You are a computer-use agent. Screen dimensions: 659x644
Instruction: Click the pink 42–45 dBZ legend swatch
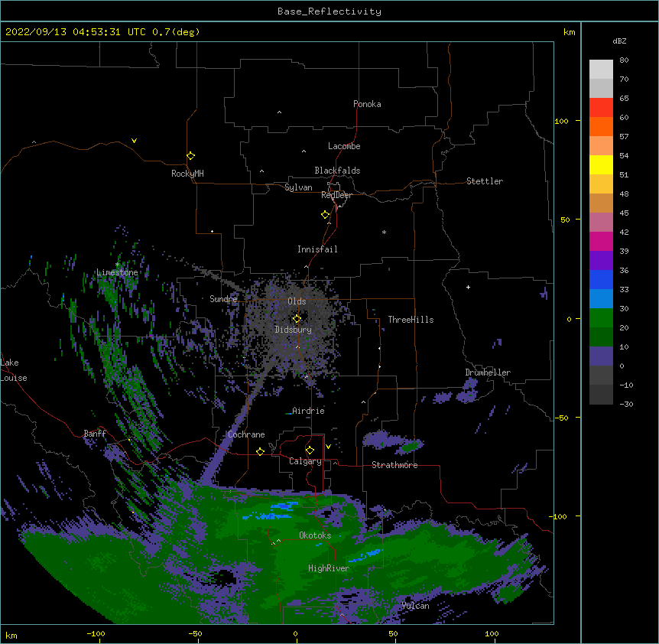[x=601, y=223]
